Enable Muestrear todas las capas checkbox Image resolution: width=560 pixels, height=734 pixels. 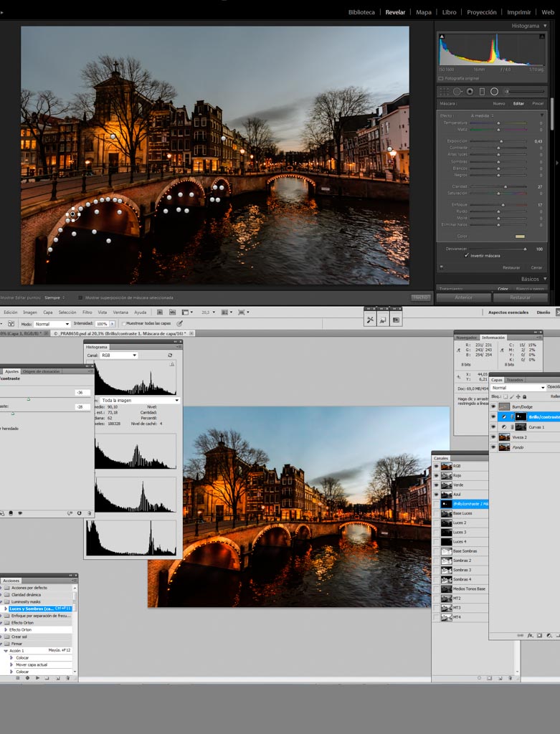point(123,323)
